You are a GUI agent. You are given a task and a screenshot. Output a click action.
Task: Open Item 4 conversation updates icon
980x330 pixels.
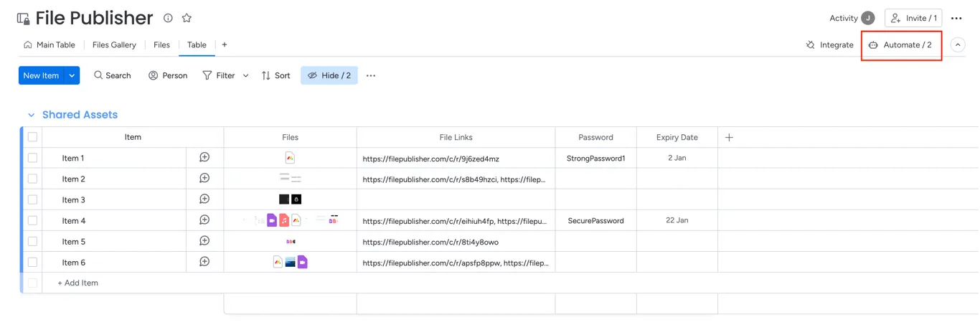(x=204, y=220)
